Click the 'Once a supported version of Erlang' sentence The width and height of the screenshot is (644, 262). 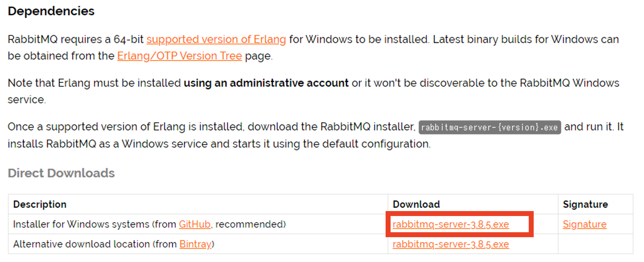315,135
